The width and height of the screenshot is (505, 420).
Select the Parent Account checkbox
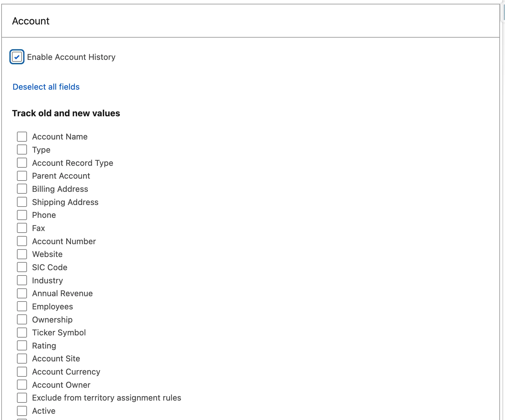[22, 176]
